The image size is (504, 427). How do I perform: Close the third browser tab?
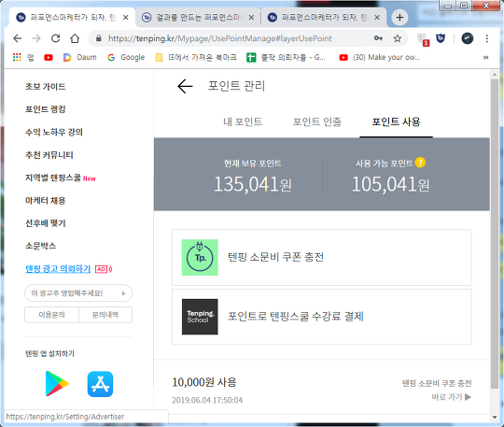tap(377, 18)
